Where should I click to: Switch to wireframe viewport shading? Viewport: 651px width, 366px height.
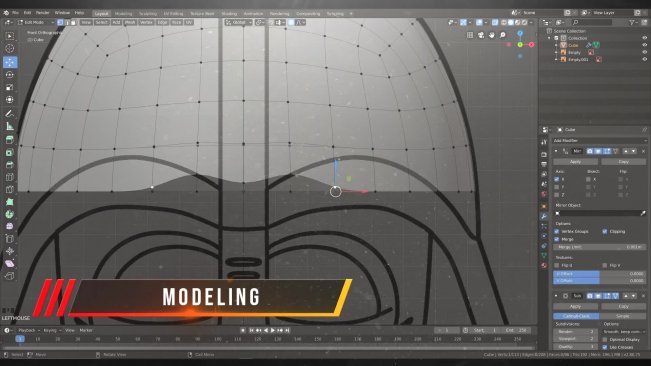tap(504, 22)
